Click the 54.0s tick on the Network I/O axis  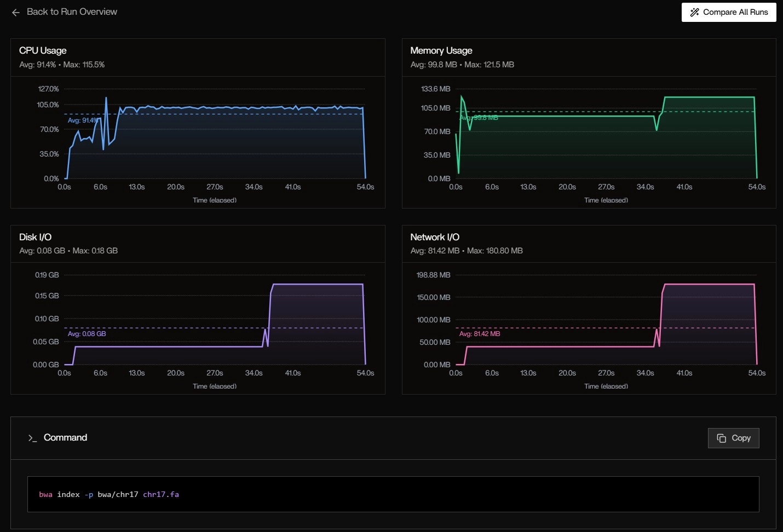point(757,373)
